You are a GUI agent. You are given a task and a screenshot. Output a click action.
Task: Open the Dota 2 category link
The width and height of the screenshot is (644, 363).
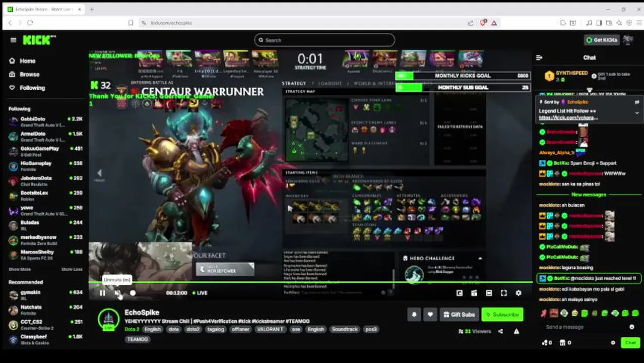(132, 329)
